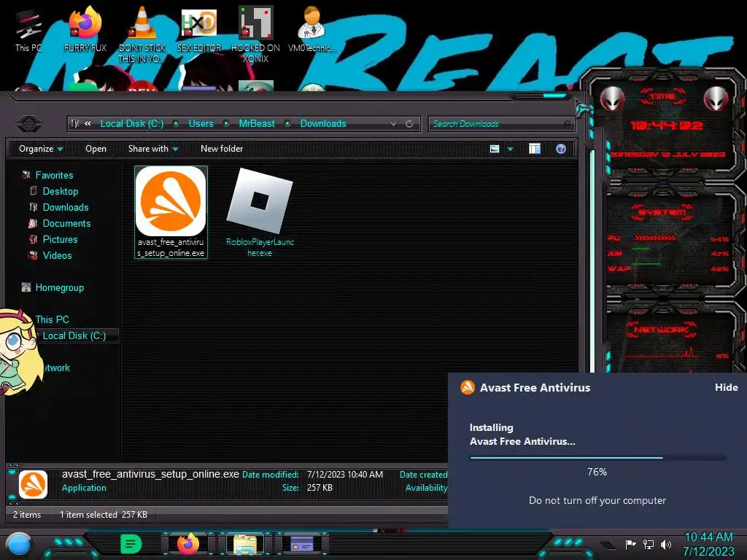Viewport: 747px width, 560px height.
Task: Open the VMOTechnic desktop shortcut
Action: pyautogui.click(x=312, y=29)
